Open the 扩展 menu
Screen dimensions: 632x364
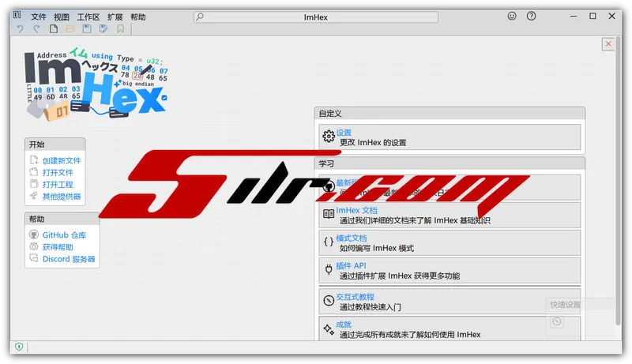coord(115,17)
